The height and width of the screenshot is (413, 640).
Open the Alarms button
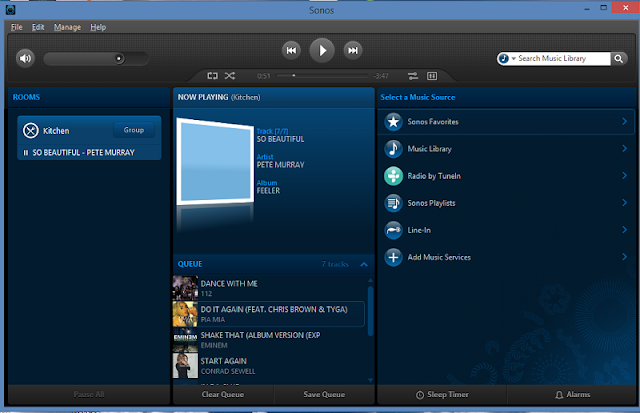click(x=572, y=395)
